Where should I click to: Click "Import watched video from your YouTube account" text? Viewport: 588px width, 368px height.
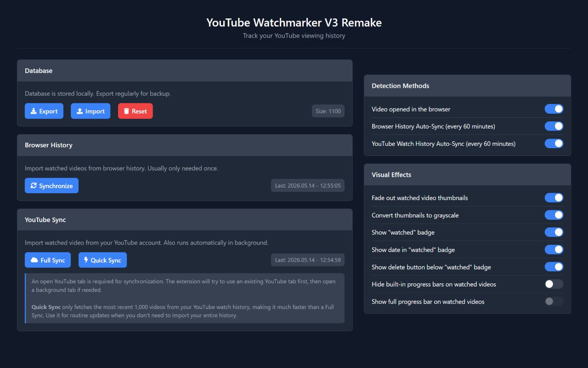point(147,242)
